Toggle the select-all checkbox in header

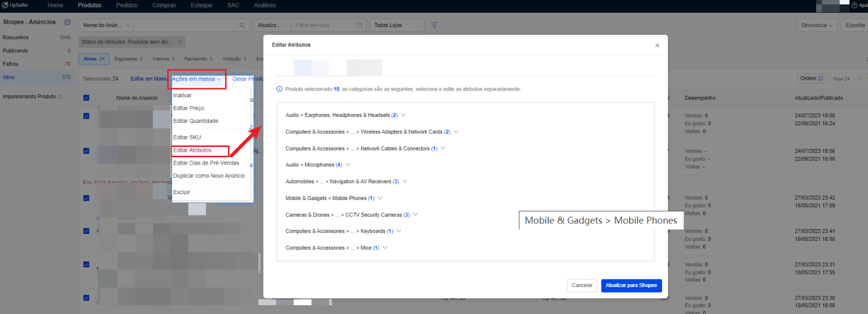tap(86, 98)
